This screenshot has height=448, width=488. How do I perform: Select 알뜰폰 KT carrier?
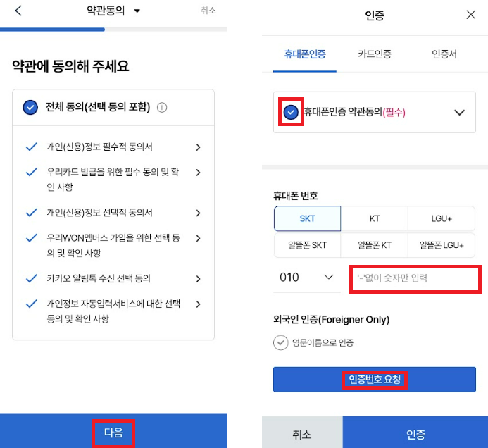[x=375, y=245]
